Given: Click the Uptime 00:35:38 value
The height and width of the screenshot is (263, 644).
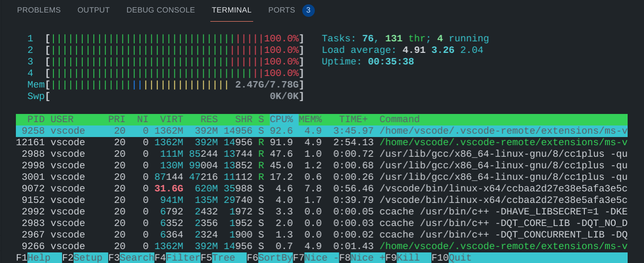Looking at the screenshot, I should click(x=391, y=62).
